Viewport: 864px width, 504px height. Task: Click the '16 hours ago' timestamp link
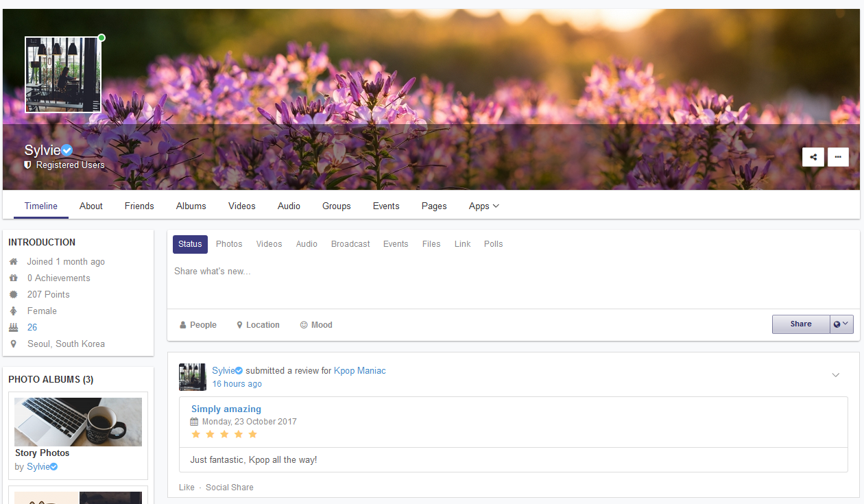[237, 384]
